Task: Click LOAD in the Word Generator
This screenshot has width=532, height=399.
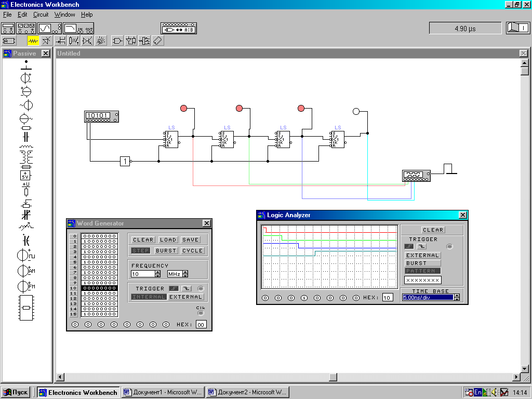Action: pos(168,240)
